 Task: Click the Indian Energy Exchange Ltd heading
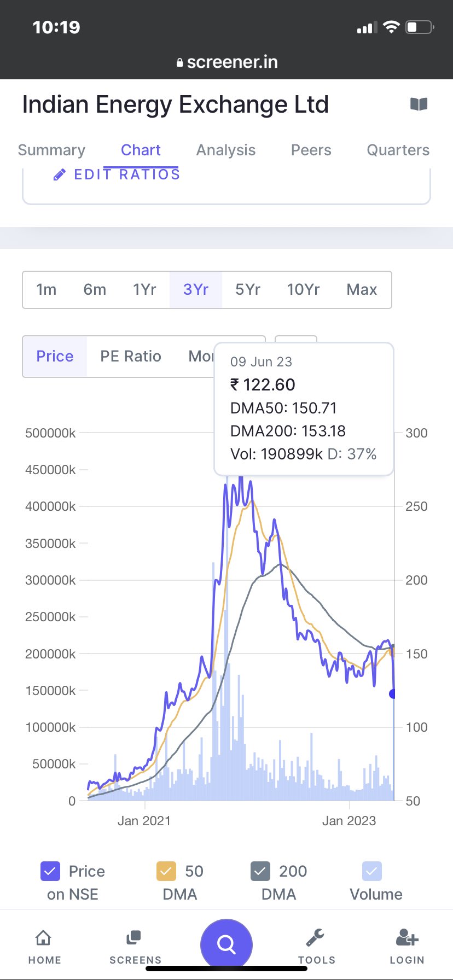tap(175, 104)
